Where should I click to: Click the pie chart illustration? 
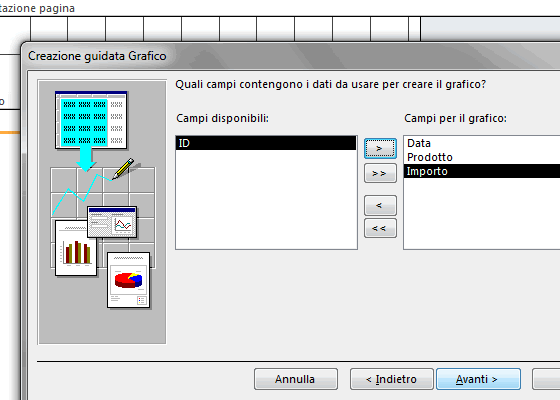129,280
